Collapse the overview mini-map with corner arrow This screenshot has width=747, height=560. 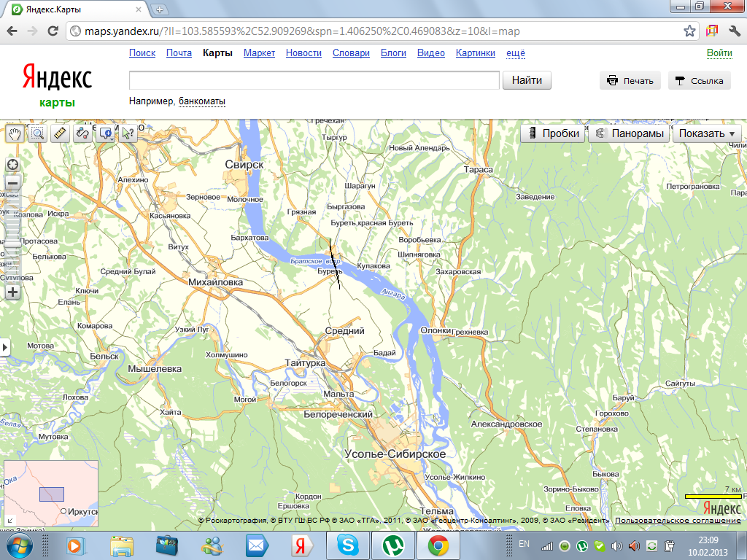[9, 521]
